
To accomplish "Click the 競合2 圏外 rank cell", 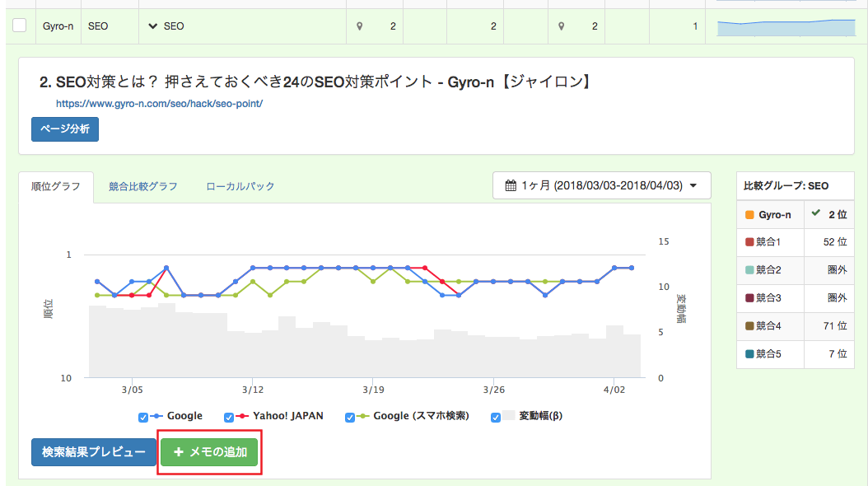I will coord(828,269).
